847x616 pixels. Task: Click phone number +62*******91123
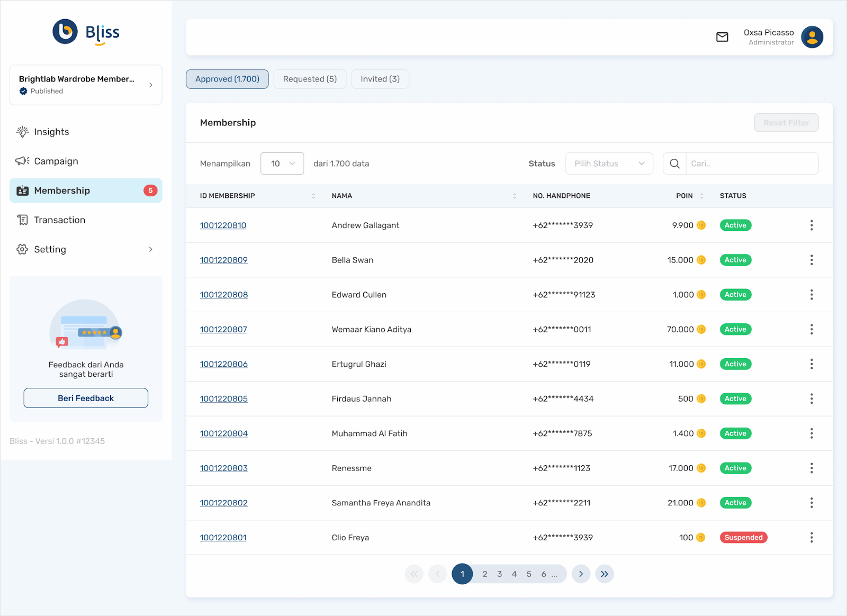(564, 295)
